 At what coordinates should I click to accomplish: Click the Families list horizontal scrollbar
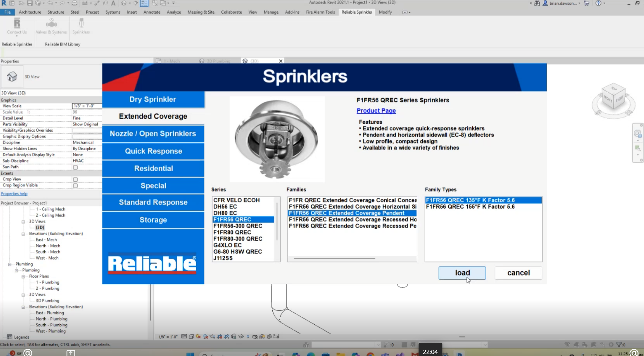[x=334, y=258]
